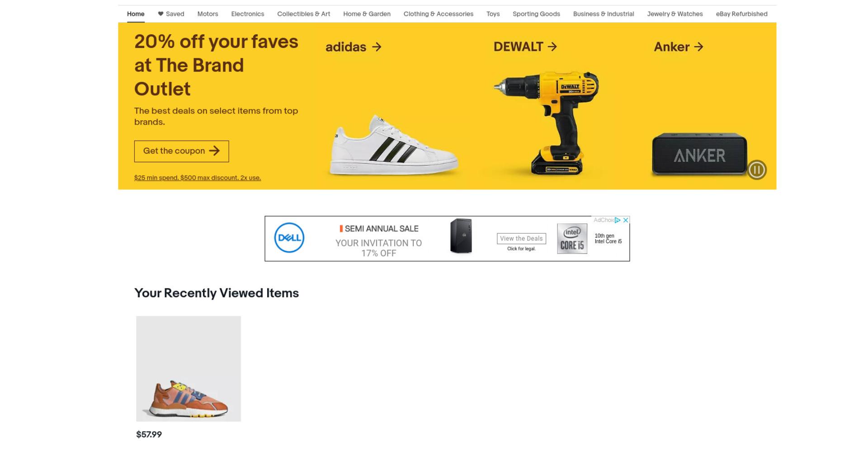Click the Intel Core i5 badge

(x=572, y=239)
